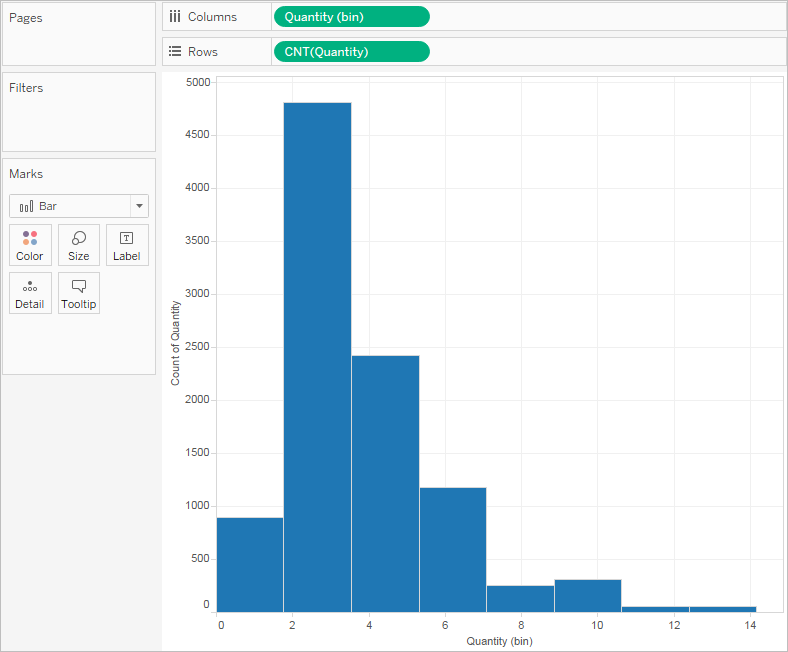788x652 pixels.
Task: Click the Pages shelf area
Action: pyautogui.click(x=79, y=34)
